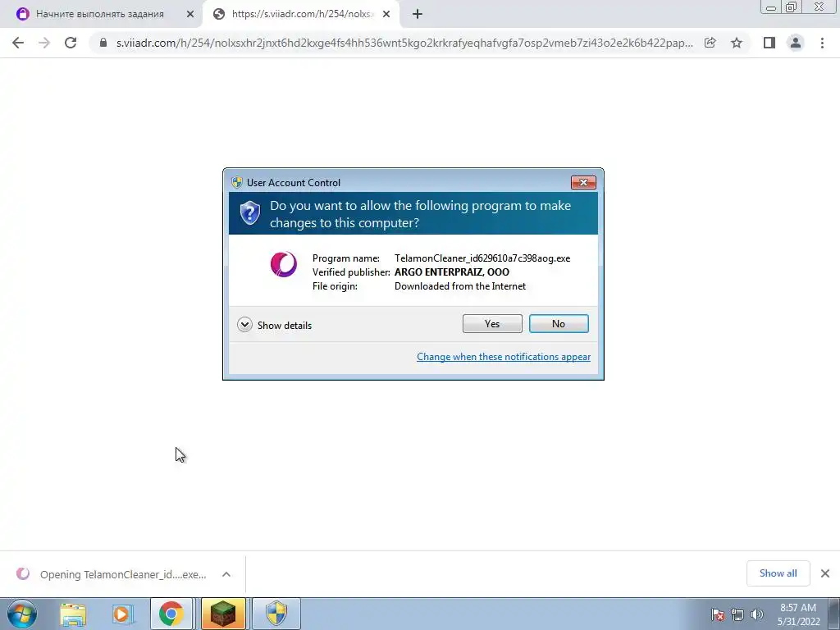Click the UAC question shield icon

[249, 212]
